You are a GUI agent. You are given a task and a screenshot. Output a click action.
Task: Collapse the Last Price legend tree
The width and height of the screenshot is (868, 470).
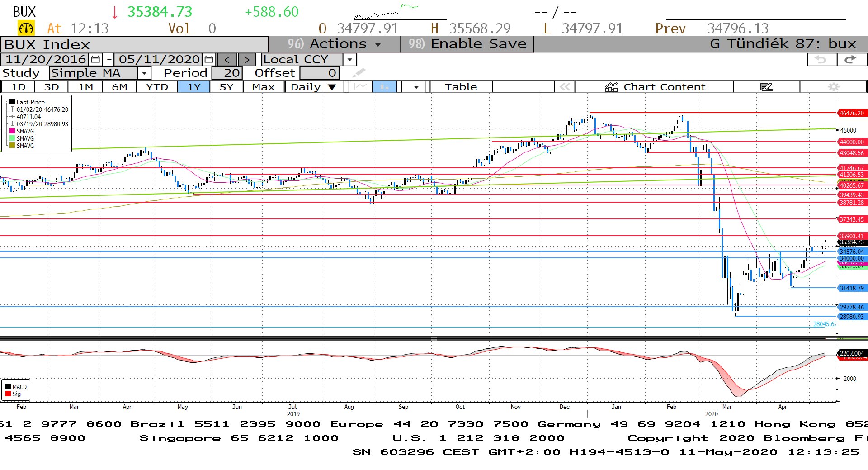(6, 102)
